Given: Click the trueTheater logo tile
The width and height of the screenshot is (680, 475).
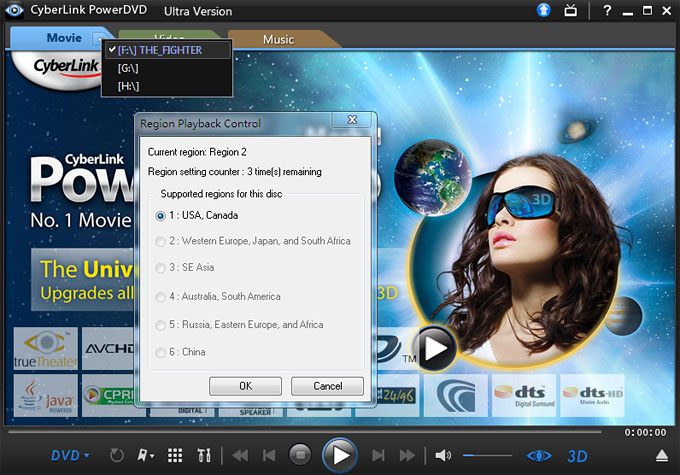Looking at the screenshot, I should click(46, 348).
